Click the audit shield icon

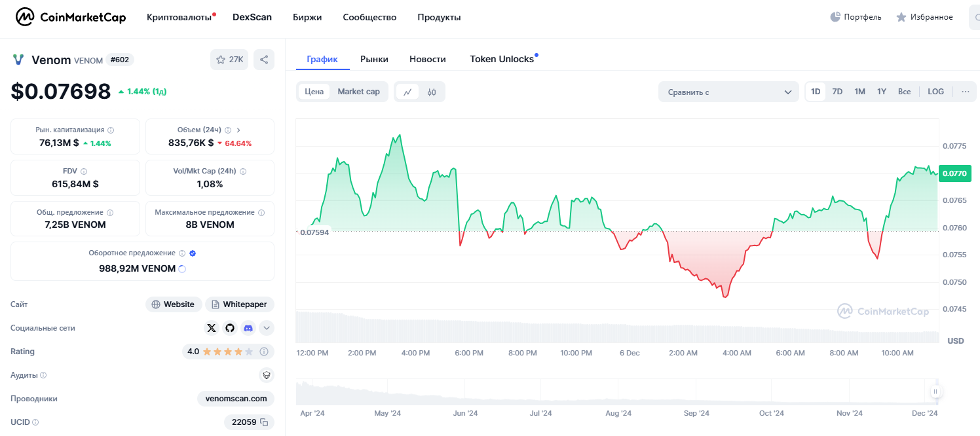266,375
